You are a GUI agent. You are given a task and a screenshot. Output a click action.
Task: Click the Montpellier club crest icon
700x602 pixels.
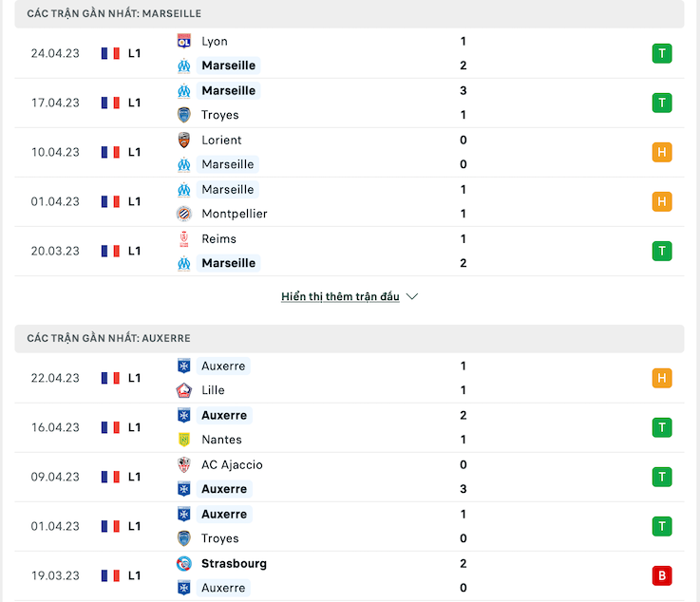184,214
